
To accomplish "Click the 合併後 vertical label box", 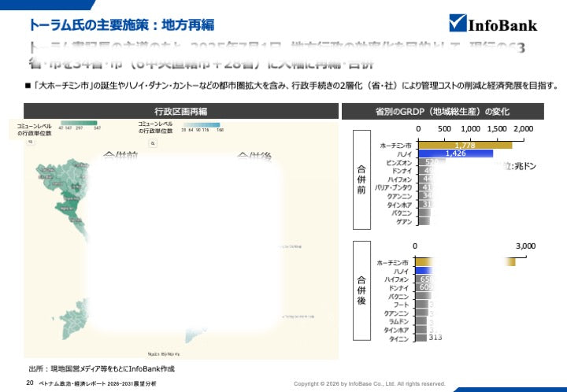I will coord(360,290).
